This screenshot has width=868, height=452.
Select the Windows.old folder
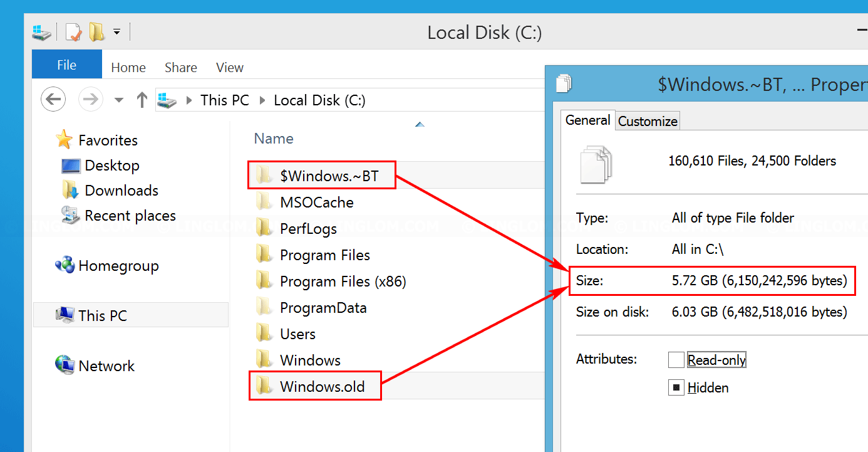point(322,387)
